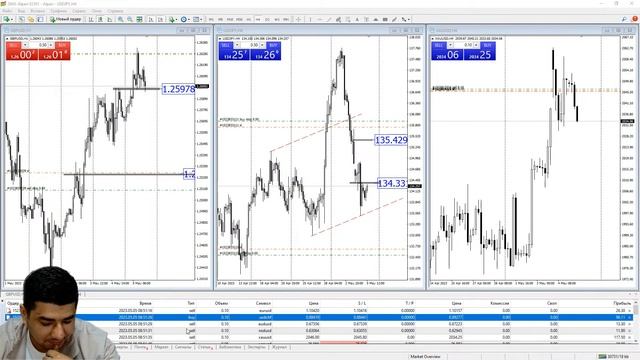Select the xauusd order row
Viewport: 640px width, 360px height.
point(318,337)
